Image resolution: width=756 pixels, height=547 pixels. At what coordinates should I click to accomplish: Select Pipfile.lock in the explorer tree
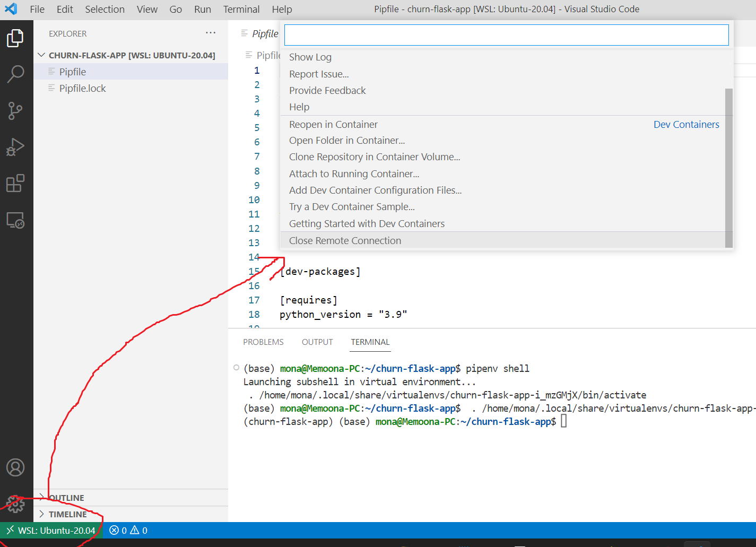point(131,88)
